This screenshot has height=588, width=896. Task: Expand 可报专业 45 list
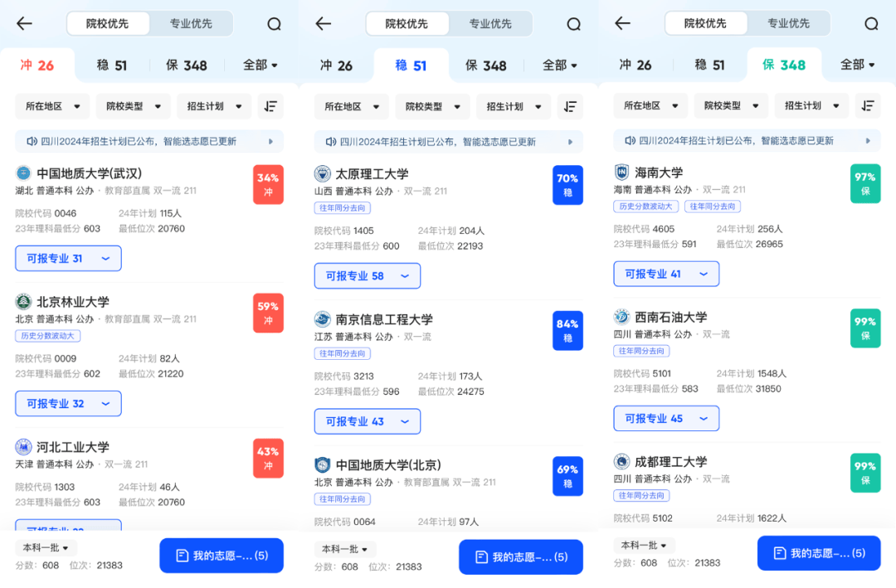pos(666,419)
